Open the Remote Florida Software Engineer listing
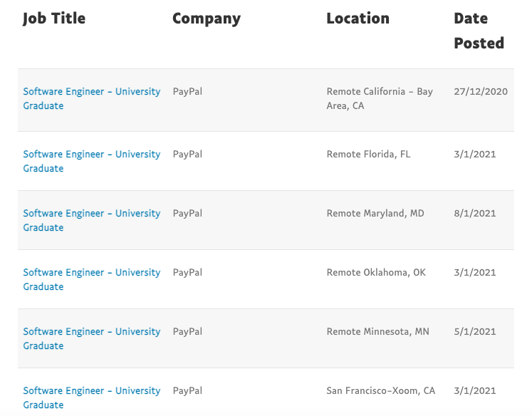Screen dimensions: 532x416 click(91, 155)
